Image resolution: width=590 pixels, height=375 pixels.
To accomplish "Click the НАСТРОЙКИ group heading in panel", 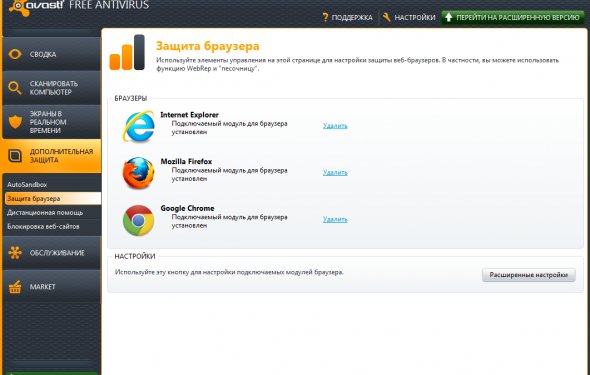I will point(135,256).
